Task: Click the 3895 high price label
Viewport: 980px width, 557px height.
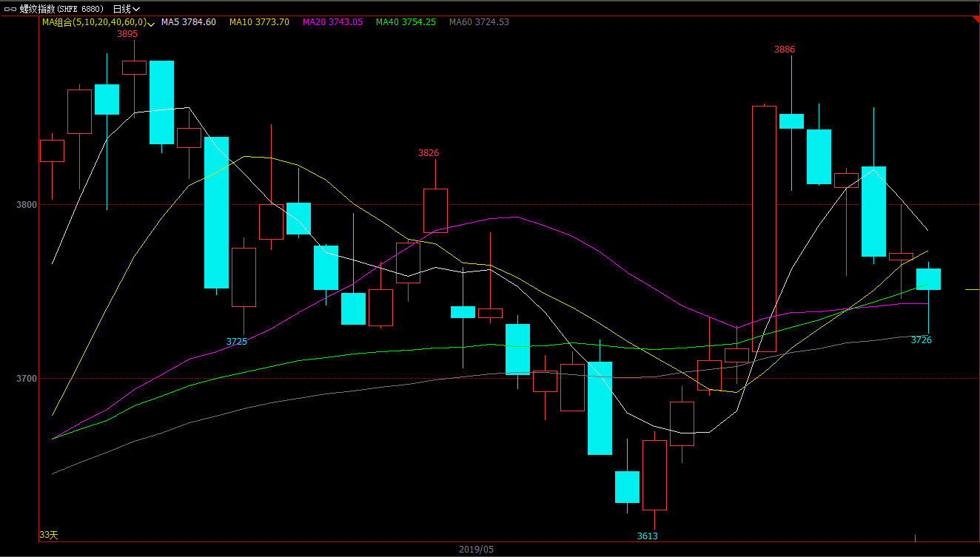Action: click(x=127, y=34)
